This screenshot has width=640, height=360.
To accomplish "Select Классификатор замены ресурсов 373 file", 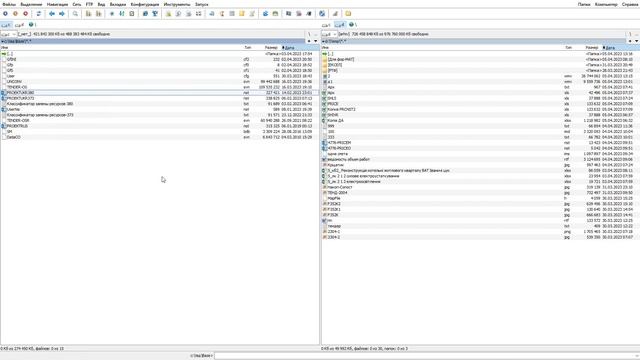I will [160, 115].
